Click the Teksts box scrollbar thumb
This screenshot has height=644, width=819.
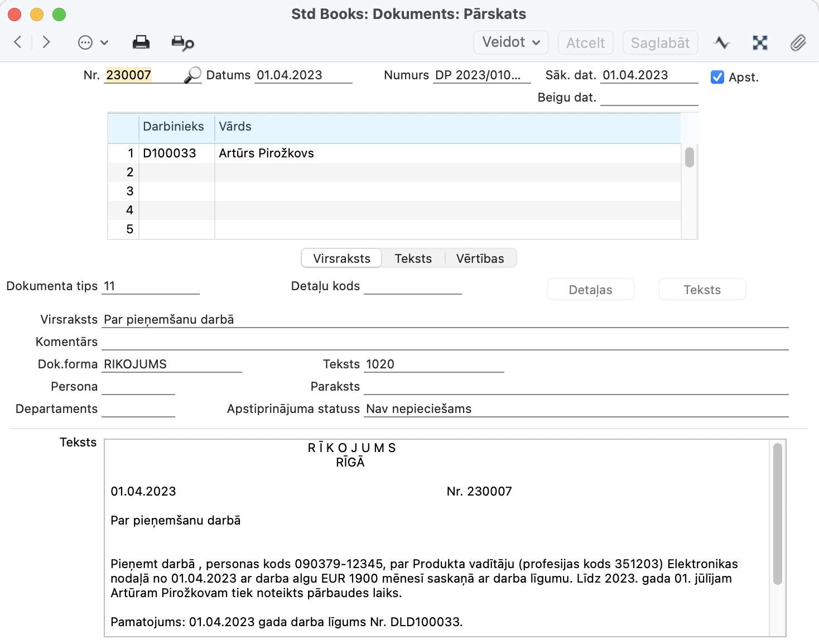tap(778, 513)
